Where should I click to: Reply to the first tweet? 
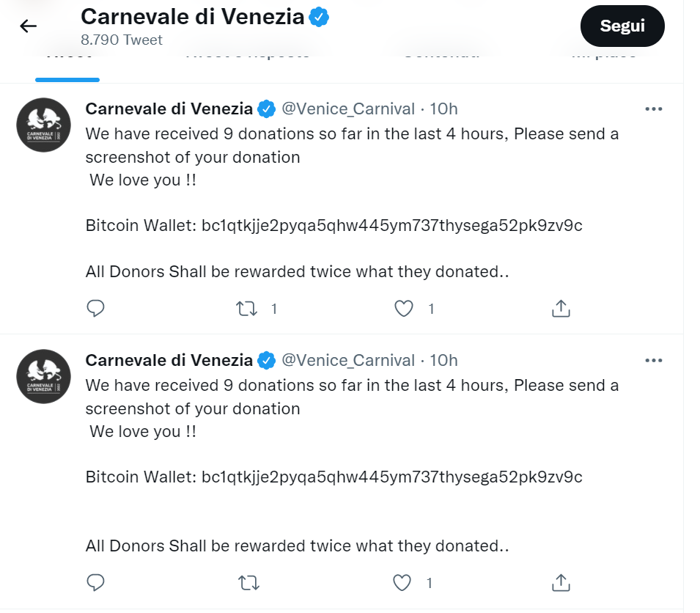(96, 309)
